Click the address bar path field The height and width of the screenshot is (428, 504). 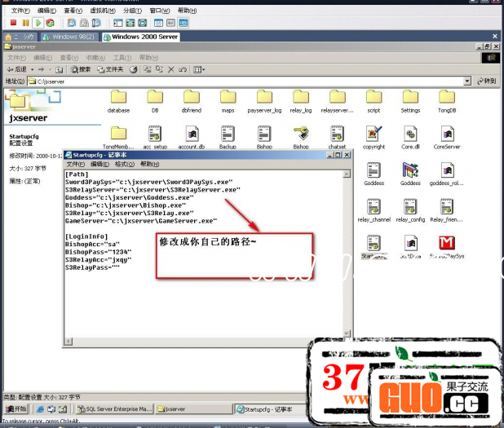[245, 82]
